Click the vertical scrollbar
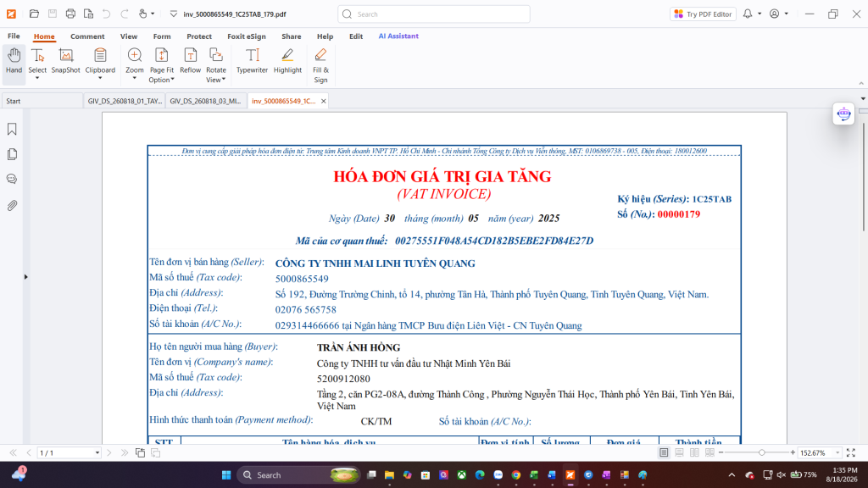The image size is (868, 488). point(864,177)
